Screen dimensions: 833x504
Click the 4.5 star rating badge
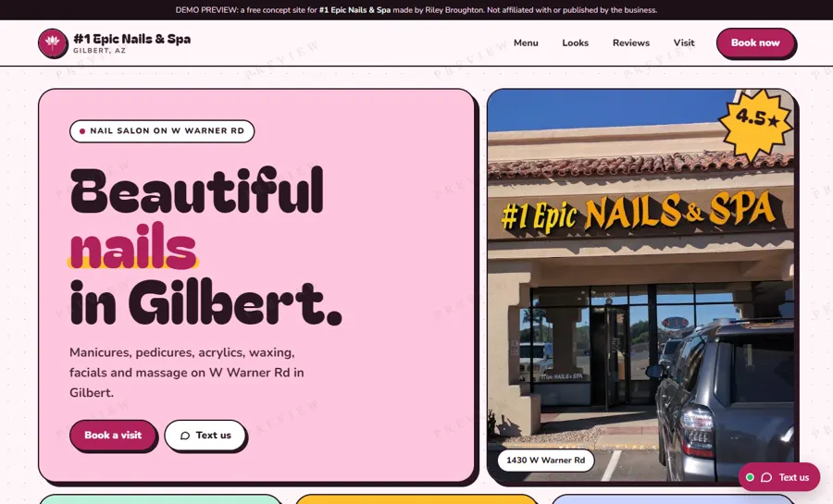(755, 125)
